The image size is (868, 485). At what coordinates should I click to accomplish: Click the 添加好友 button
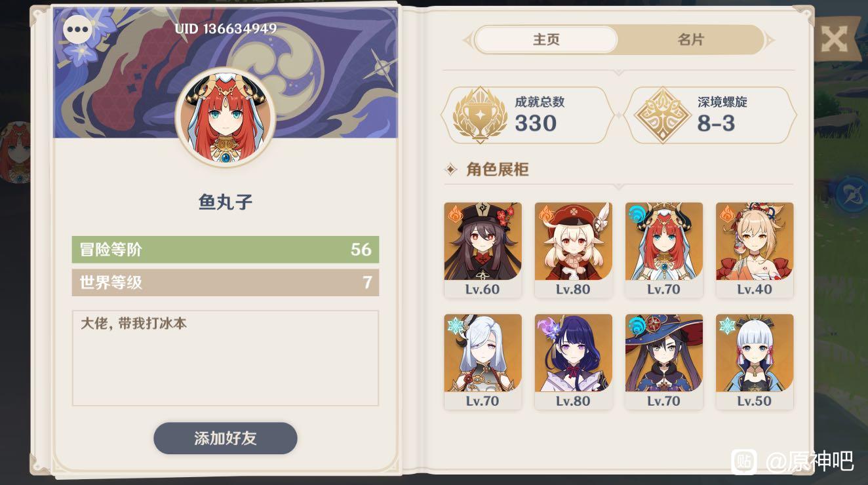click(x=226, y=438)
